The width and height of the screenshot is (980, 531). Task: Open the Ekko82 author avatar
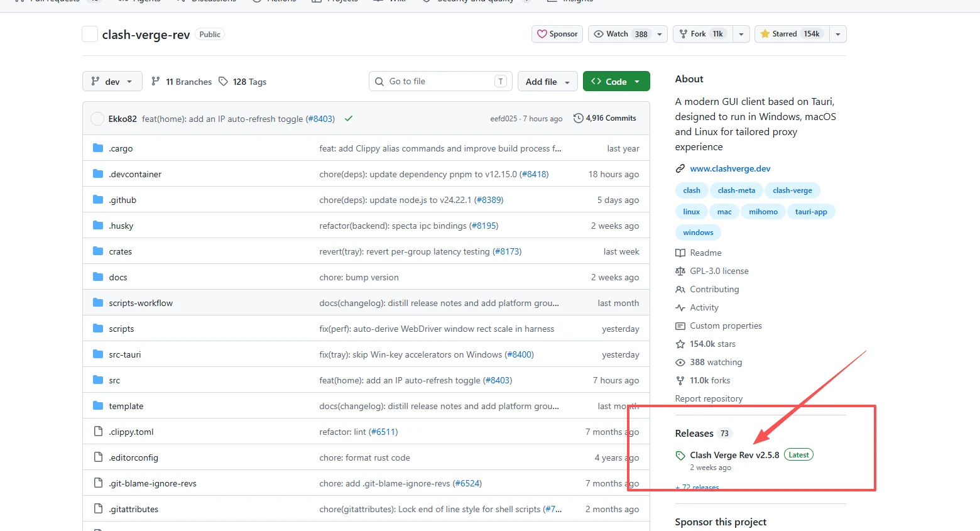tap(97, 119)
